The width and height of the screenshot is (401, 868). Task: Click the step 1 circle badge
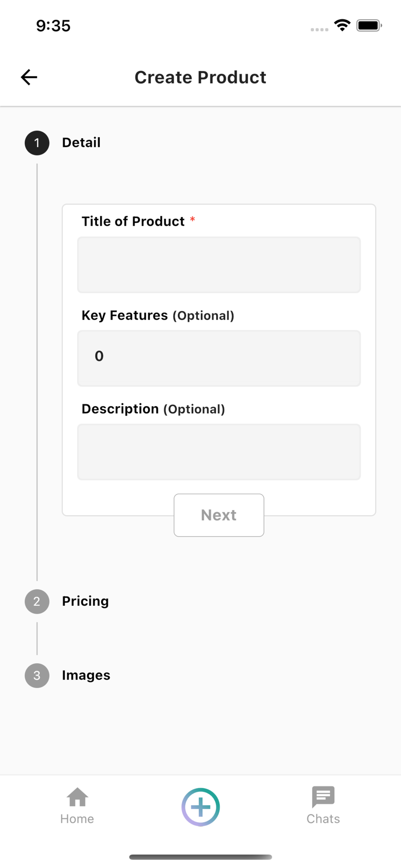click(x=37, y=143)
